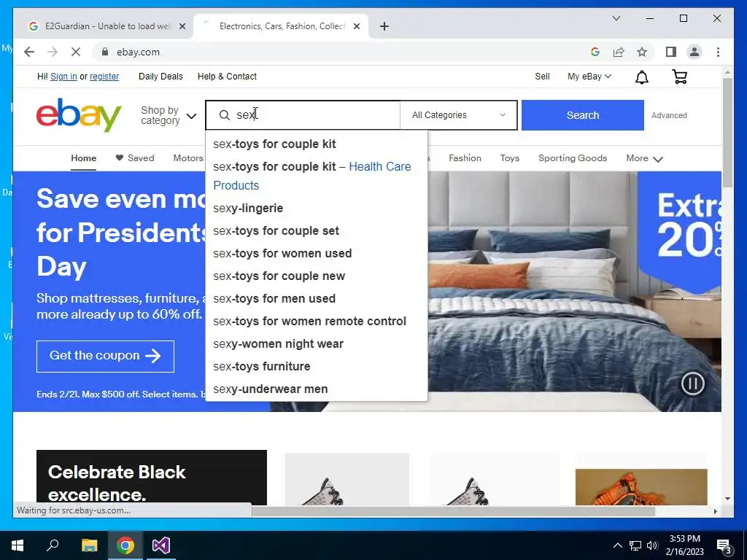This screenshot has height=560, width=747.
Task: Click the scroll down arrow of vertical scrollbar
Action: click(727, 499)
